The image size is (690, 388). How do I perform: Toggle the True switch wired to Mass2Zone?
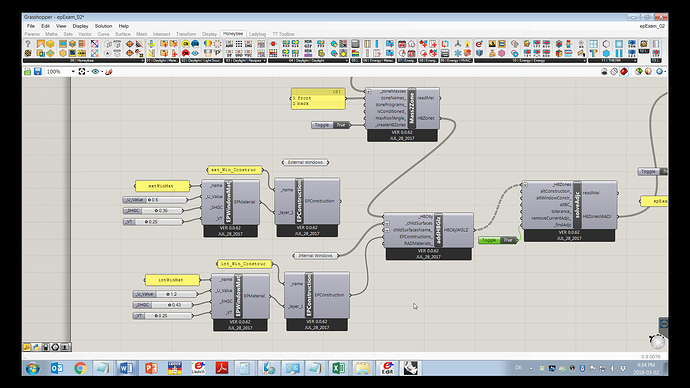pos(331,125)
